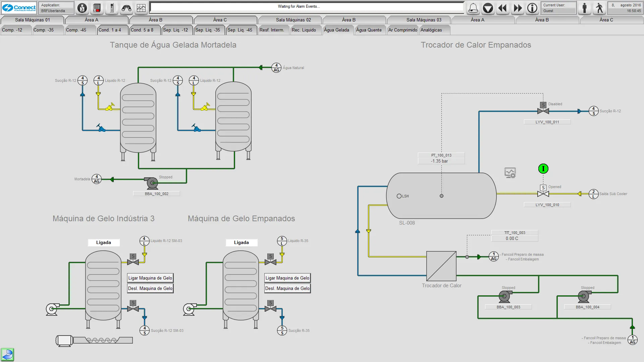Switch to the Água Quente tab
This screenshot has height=362, width=644.
click(369, 30)
